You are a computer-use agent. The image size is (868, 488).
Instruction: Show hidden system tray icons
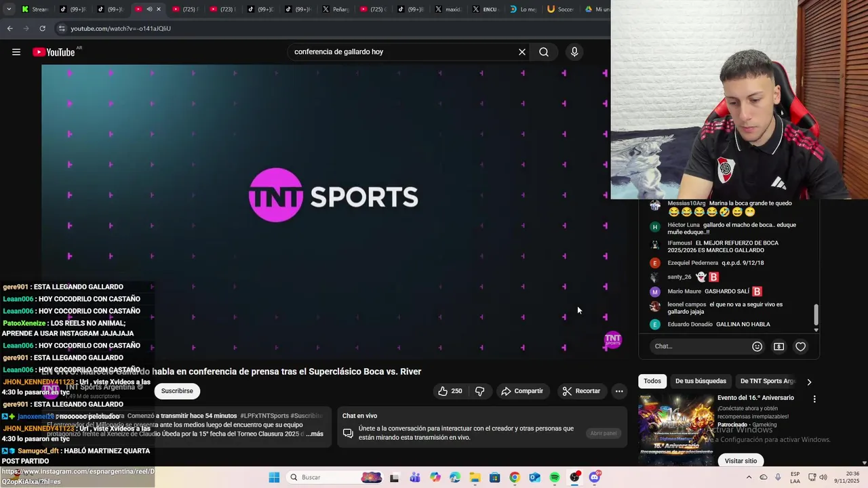(749, 477)
